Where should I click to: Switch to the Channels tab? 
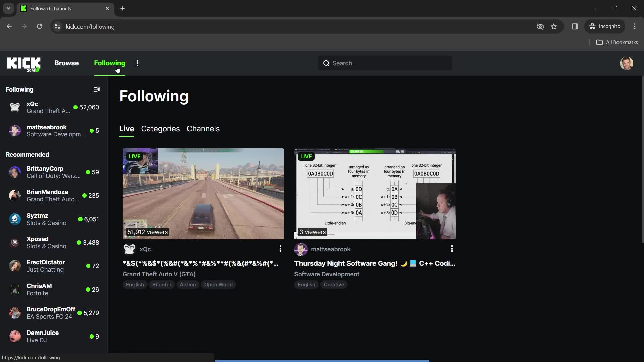203,129
